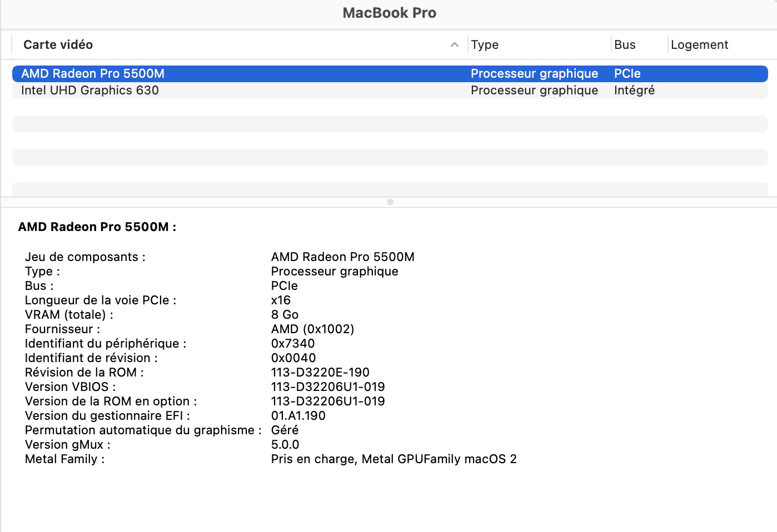
Task: Click the Intégré bus cell
Action: coord(634,91)
